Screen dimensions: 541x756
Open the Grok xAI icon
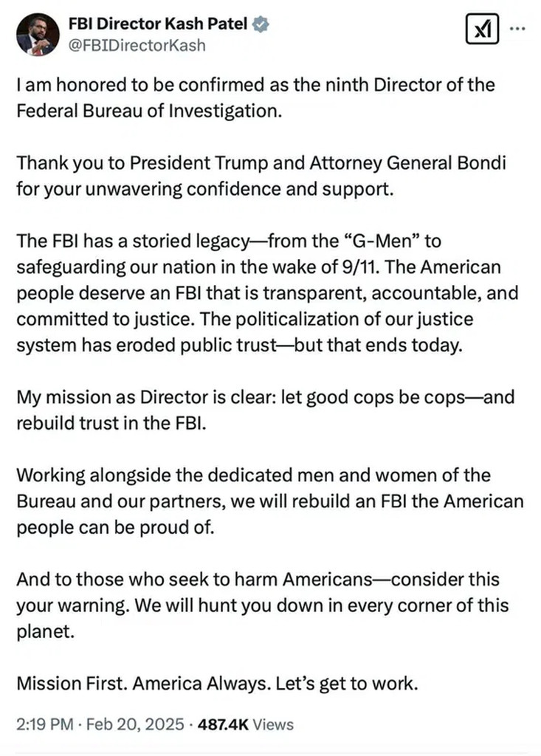(x=483, y=30)
